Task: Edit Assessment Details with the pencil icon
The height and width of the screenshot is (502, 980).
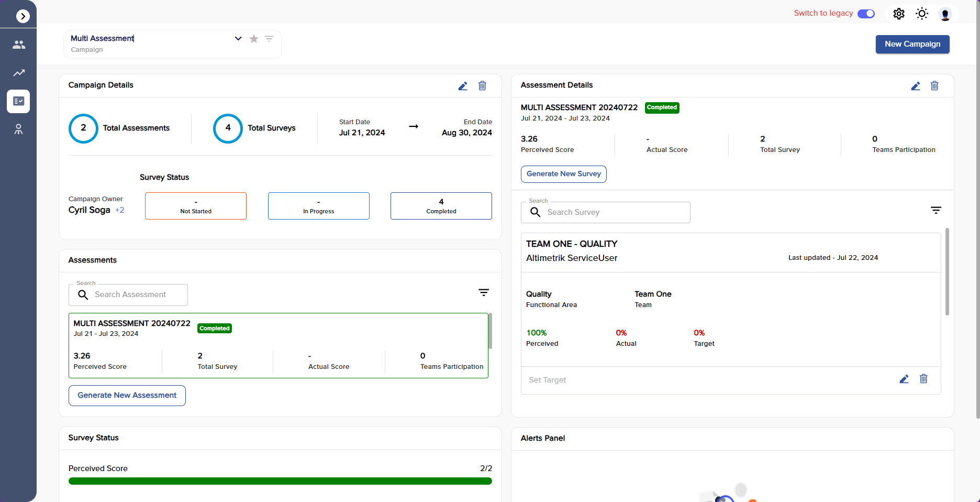Action: click(x=916, y=86)
